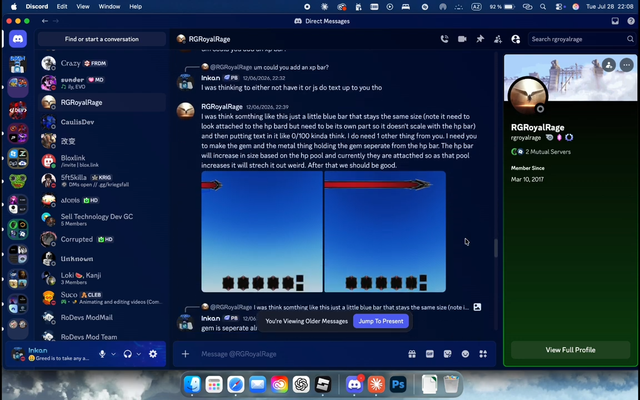Toggle microphone mute in user panel
Viewport: 640px width, 400px height.
[102, 354]
